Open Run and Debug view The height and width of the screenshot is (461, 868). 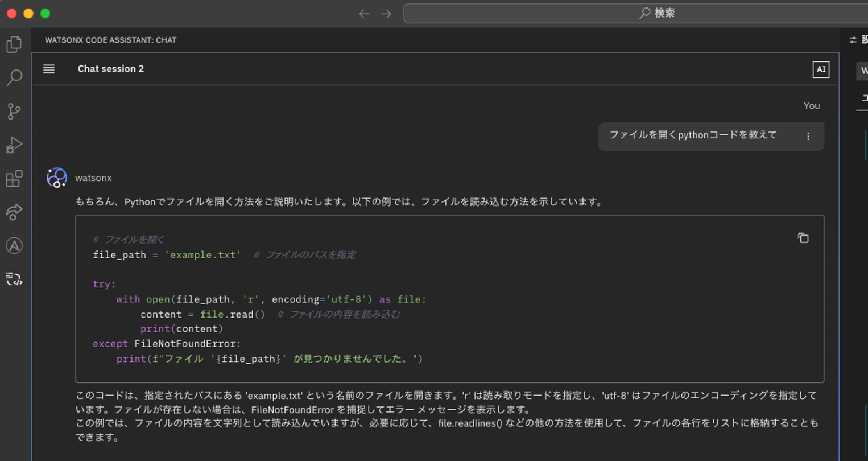[14, 145]
